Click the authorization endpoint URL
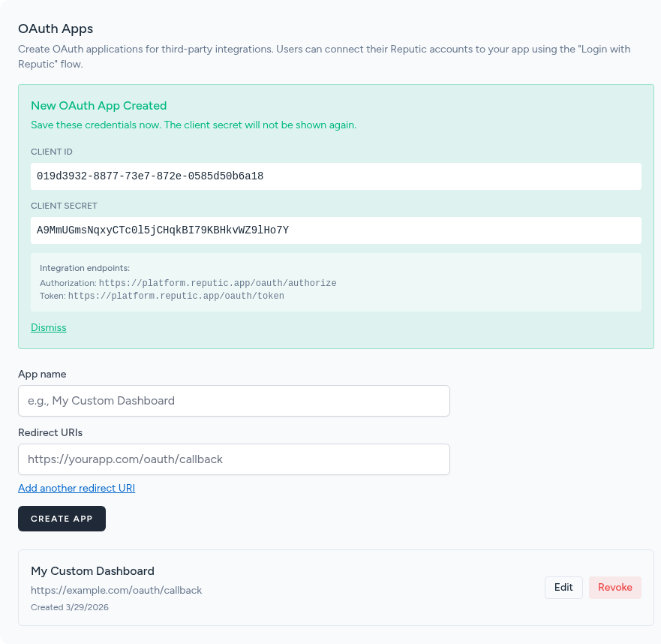The width and height of the screenshot is (661, 644). coord(216,283)
